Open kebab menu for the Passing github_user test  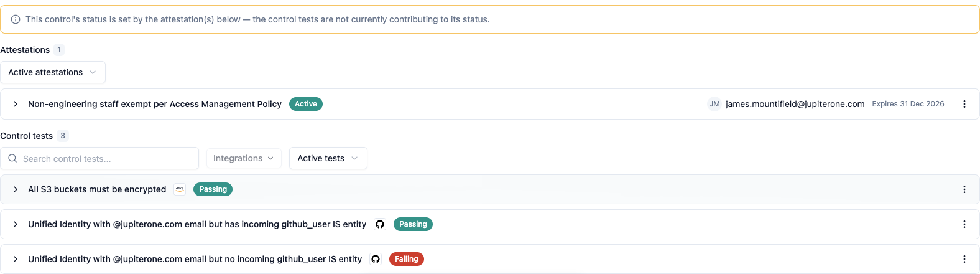pyautogui.click(x=964, y=224)
